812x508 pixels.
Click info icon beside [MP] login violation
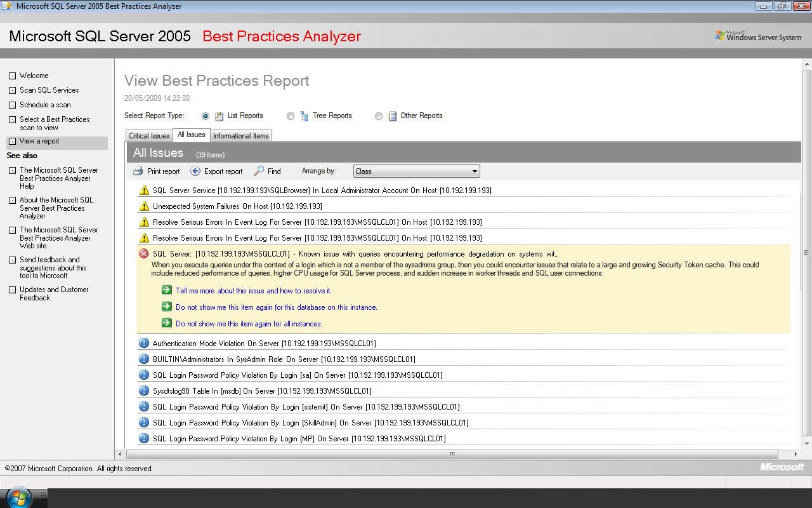(144, 438)
